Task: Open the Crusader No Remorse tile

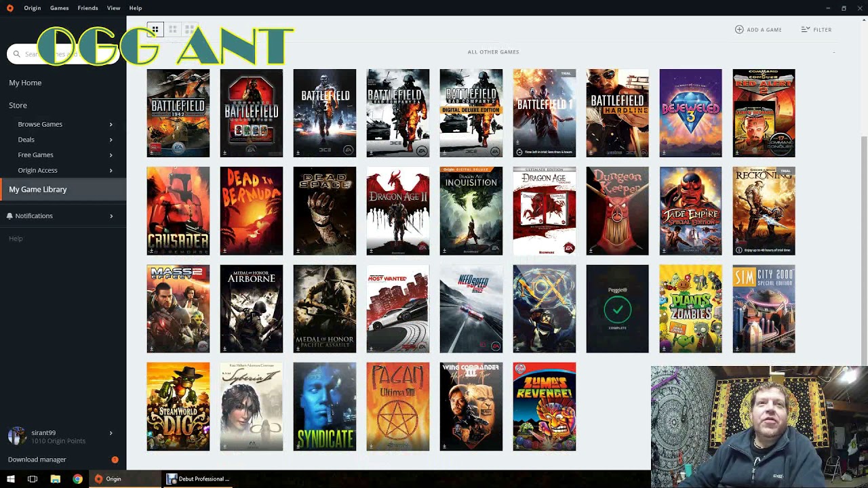Action: (178, 211)
